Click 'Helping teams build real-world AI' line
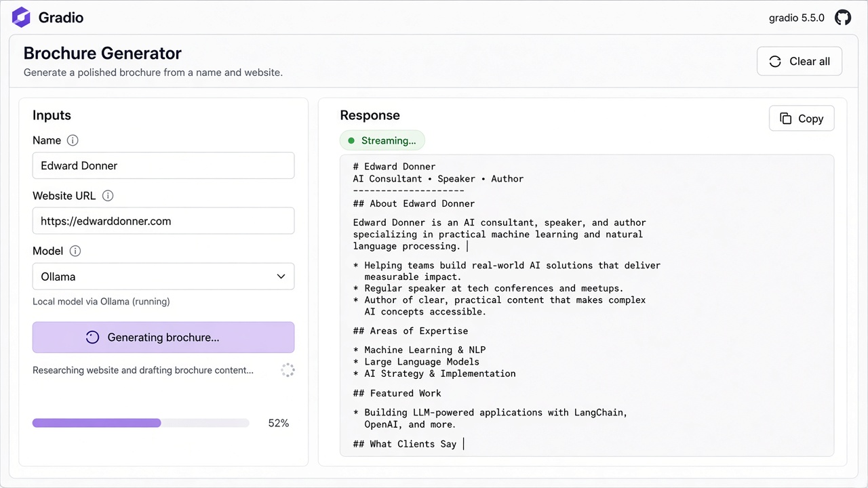868x488 pixels. point(507,265)
